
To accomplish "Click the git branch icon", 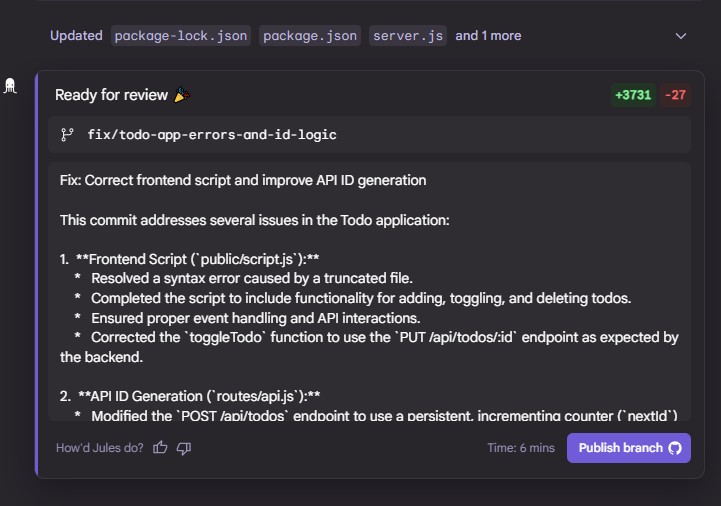I will click(x=68, y=135).
